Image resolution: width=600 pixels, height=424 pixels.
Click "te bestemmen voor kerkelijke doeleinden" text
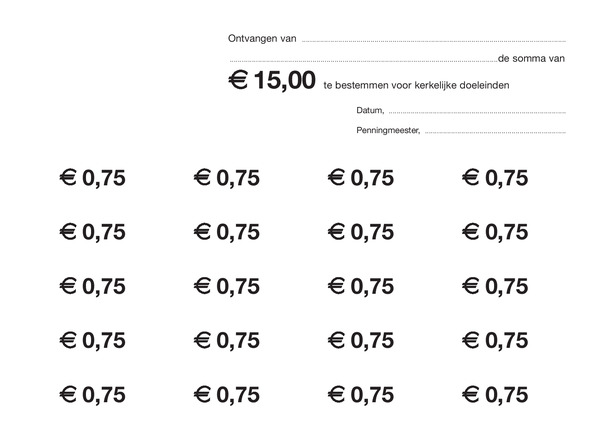click(x=416, y=85)
